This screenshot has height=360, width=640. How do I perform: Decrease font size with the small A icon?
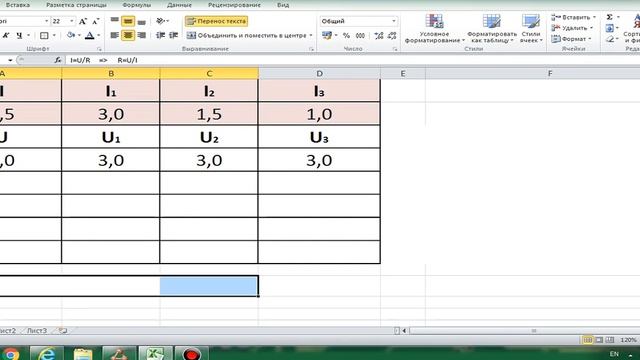pos(96,21)
